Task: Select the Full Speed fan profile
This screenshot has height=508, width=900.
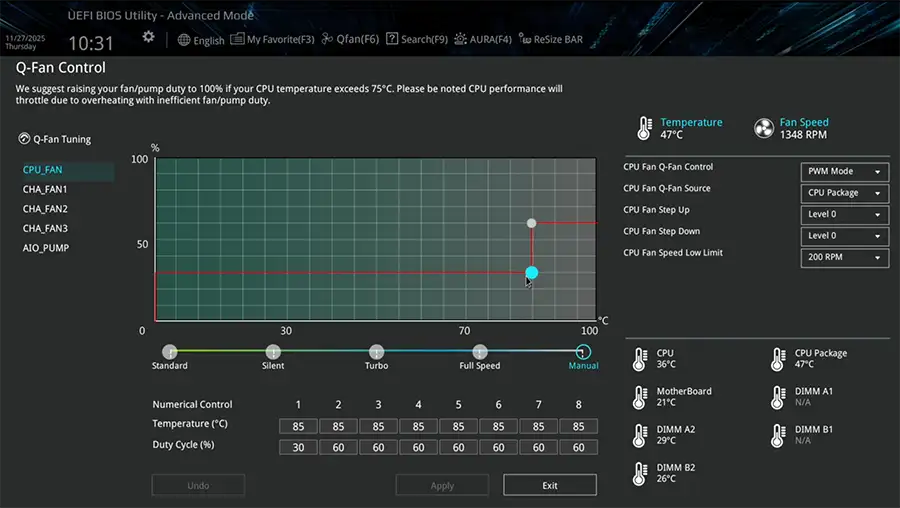Action: tap(480, 352)
